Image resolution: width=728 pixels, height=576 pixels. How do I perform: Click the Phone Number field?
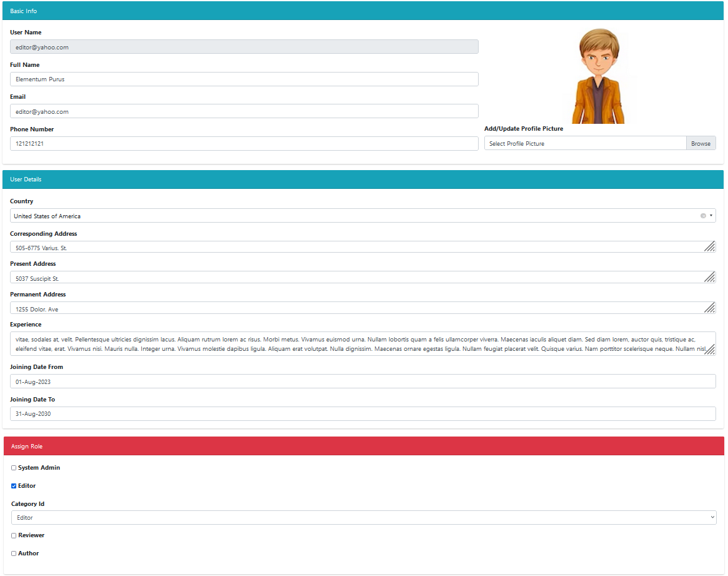[x=244, y=143]
